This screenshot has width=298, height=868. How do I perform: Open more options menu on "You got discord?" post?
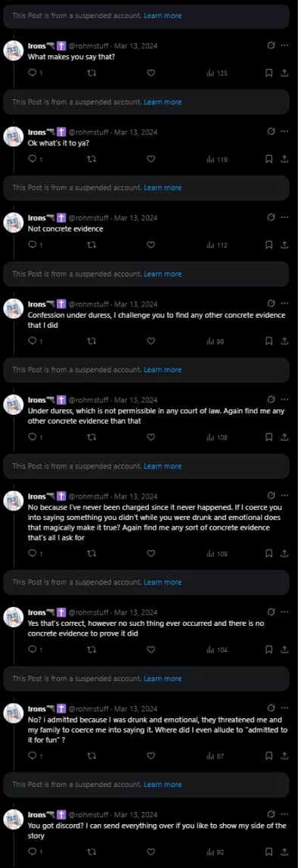pyautogui.click(x=284, y=814)
